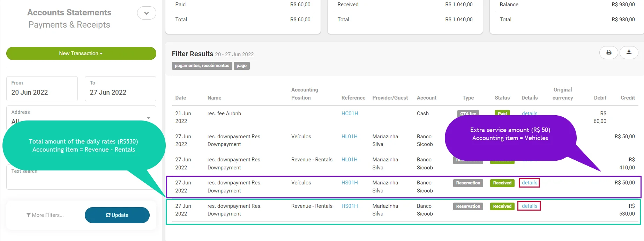Image resolution: width=644 pixels, height=241 pixels.
Task: Click the To date field
Action: (x=120, y=89)
